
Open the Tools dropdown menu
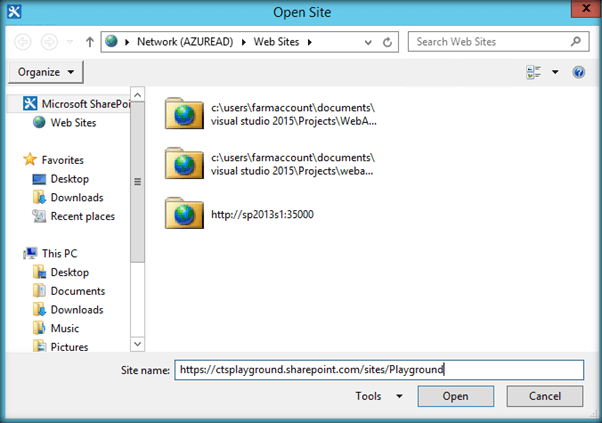point(379,396)
